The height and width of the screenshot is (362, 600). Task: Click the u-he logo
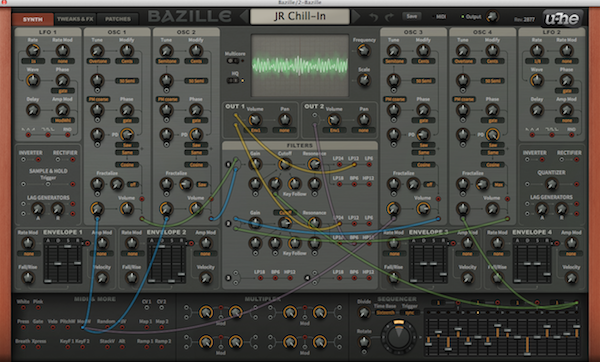(562, 18)
